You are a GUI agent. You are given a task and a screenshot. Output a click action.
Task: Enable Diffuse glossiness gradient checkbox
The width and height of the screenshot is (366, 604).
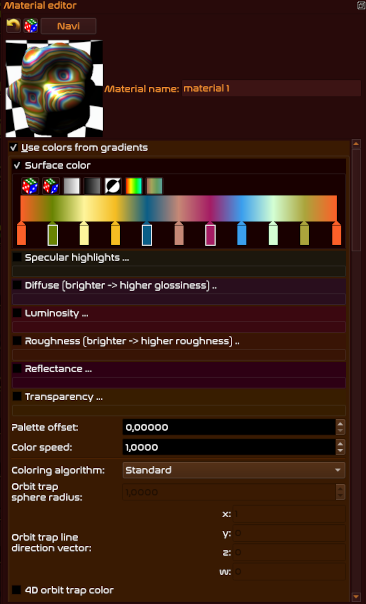pos(17,285)
